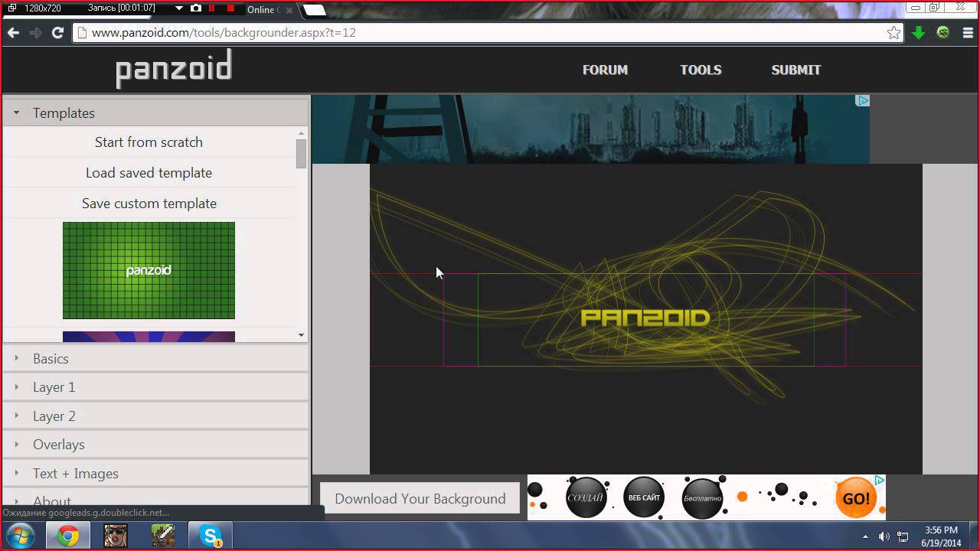
Task: Choose Save custom template
Action: [x=149, y=204]
